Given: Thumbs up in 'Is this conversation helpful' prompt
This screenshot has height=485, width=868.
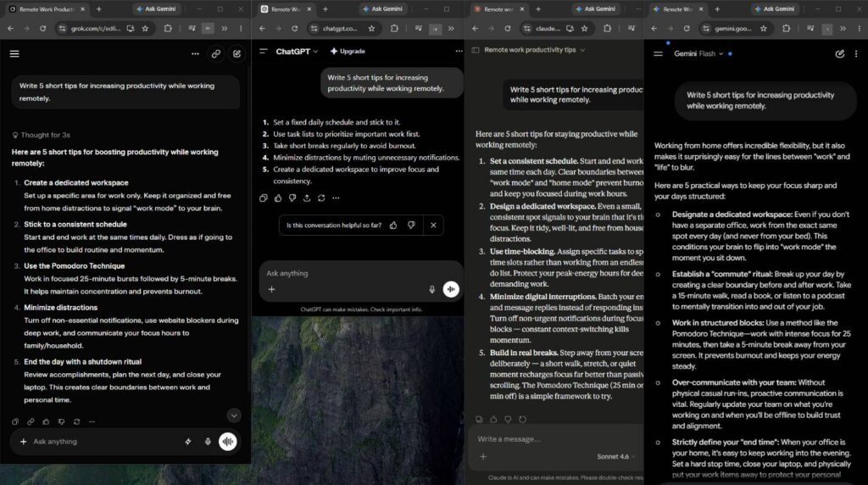Looking at the screenshot, I should coord(393,226).
